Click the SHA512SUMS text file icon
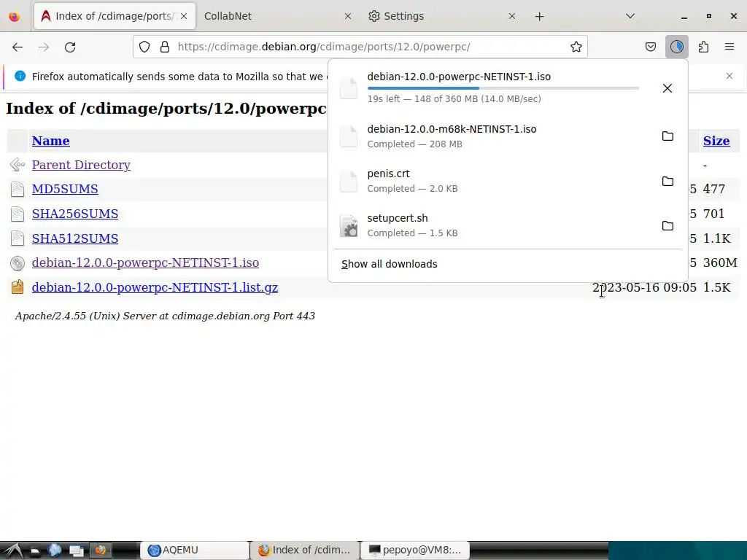 pyautogui.click(x=18, y=238)
